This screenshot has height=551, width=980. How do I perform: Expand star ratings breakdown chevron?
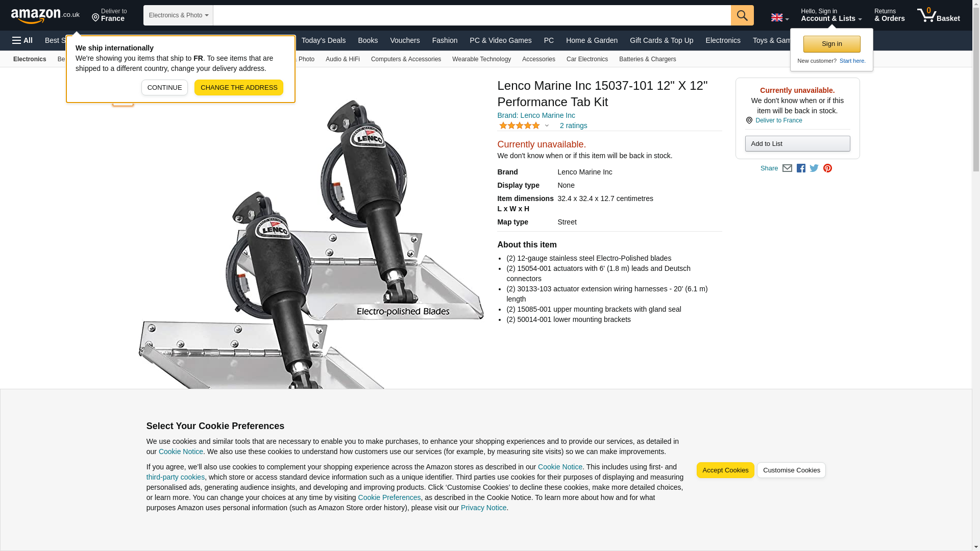click(x=547, y=126)
